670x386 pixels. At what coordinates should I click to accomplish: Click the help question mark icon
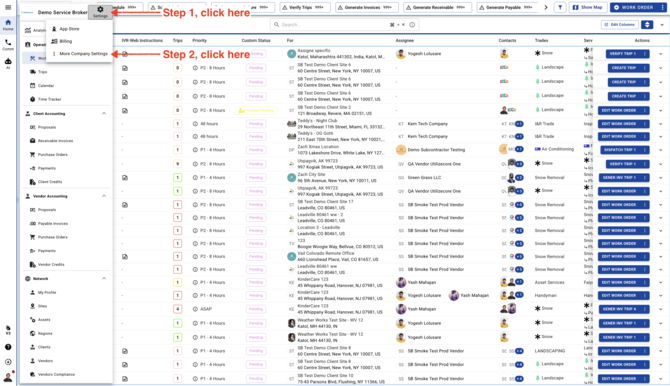[8, 347]
